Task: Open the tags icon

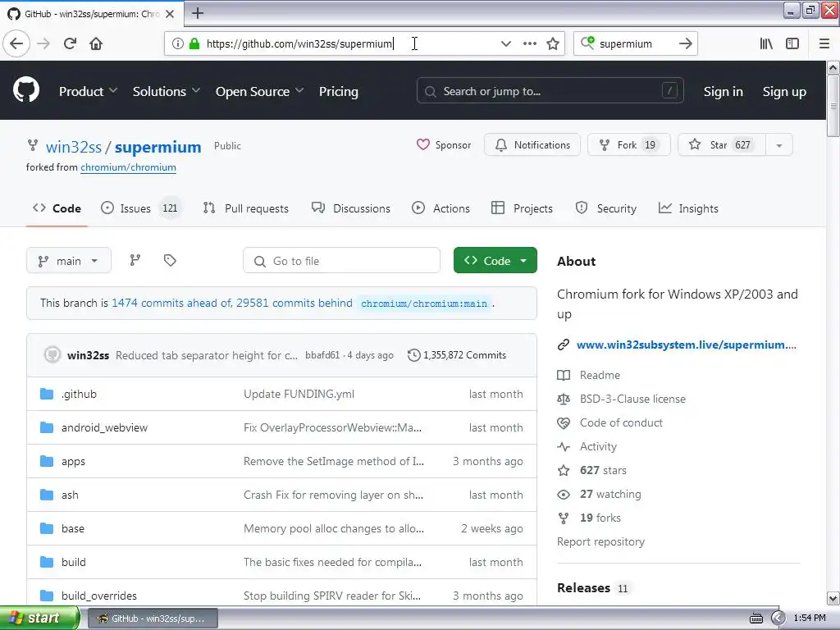Action: 170,260
